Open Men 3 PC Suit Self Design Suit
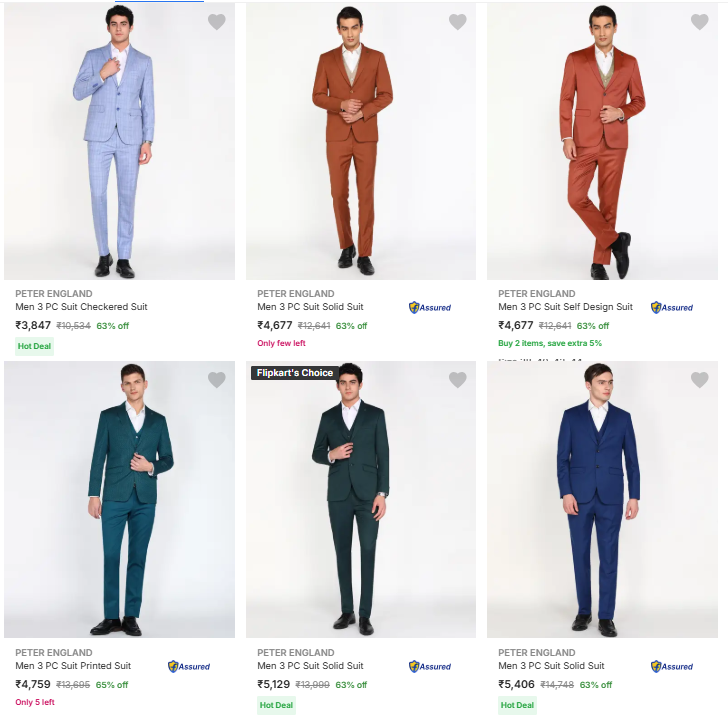 [x=565, y=307]
